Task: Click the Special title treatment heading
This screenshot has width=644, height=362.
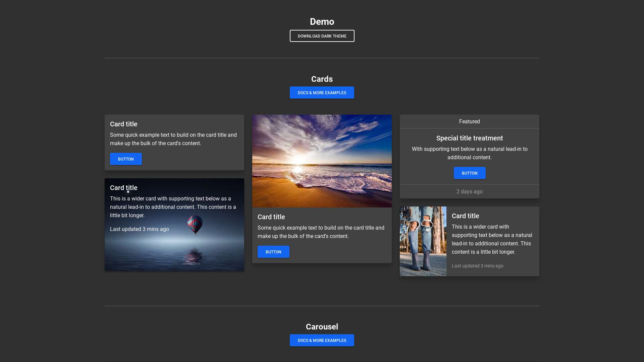Action: tap(469, 138)
